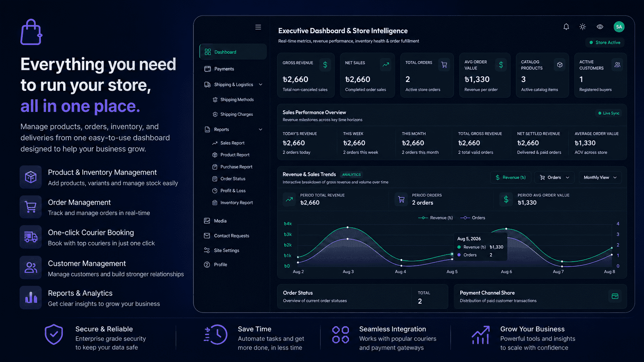Viewport: 644px width, 362px height.
Task: Click the eye visibility icon in header
Action: (x=600, y=27)
